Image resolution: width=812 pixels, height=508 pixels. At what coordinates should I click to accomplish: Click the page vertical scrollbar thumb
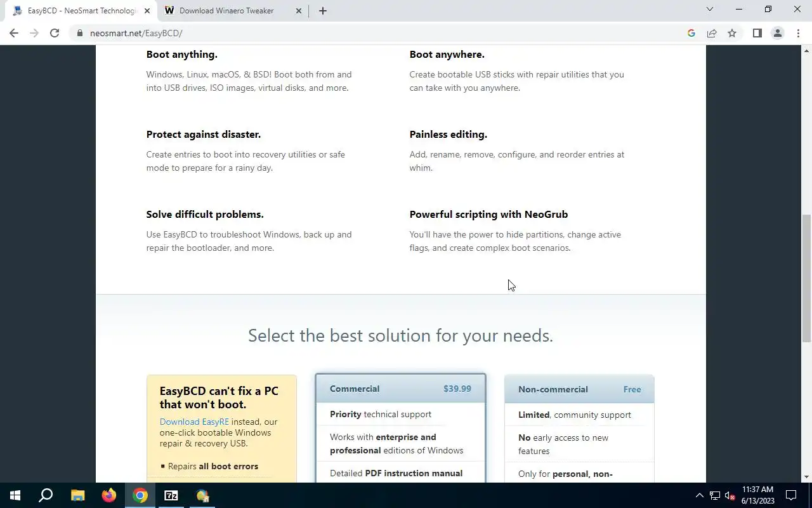click(807, 279)
